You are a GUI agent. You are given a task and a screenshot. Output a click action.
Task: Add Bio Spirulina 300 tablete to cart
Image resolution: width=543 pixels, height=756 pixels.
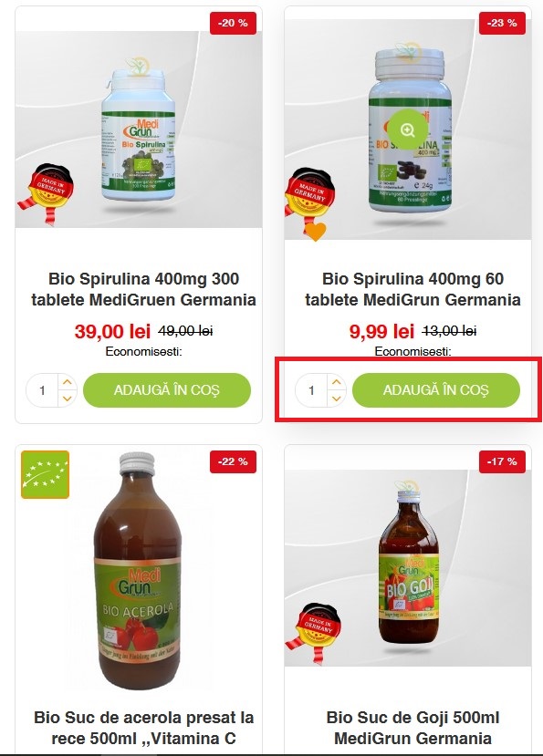pyautogui.click(x=167, y=390)
